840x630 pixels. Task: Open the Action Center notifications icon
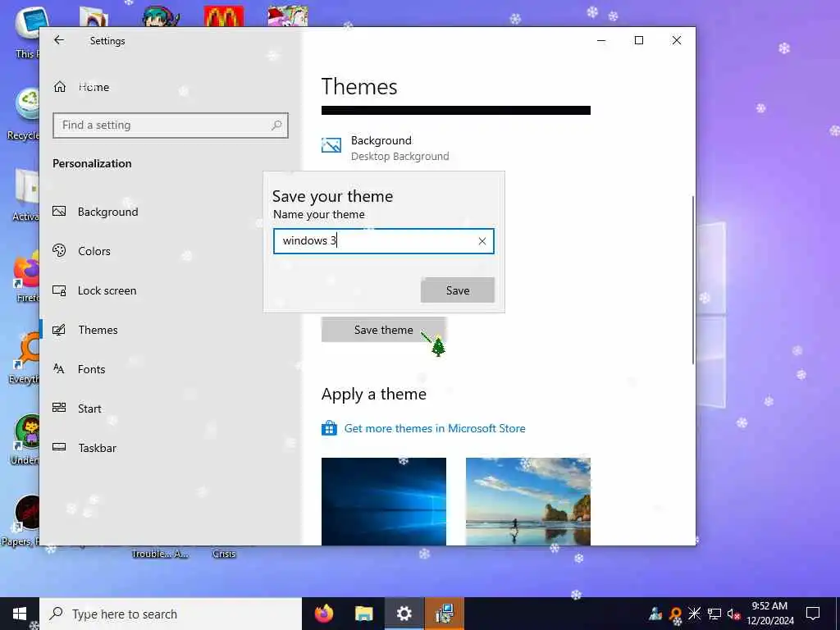coord(813,614)
